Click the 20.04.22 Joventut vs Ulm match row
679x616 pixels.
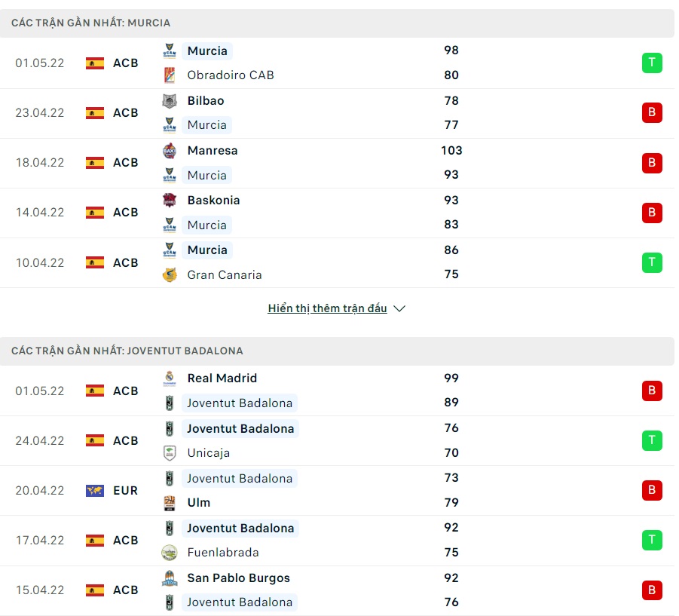[x=339, y=491]
